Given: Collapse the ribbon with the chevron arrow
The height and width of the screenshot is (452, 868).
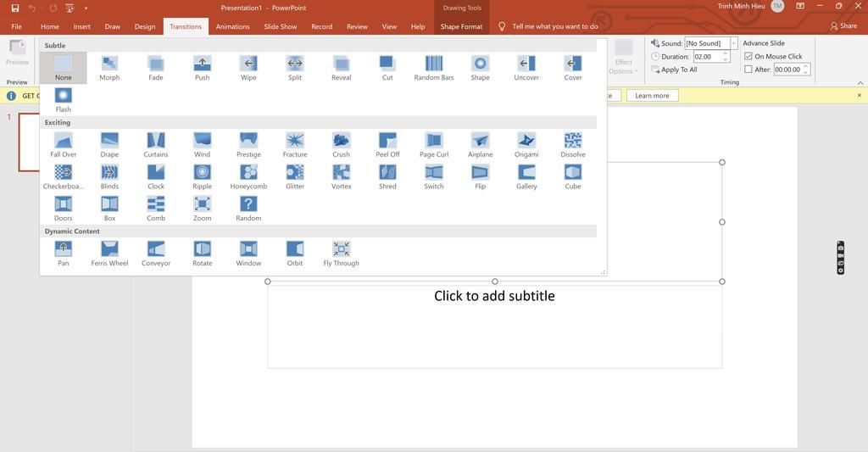Looking at the screenshot, I should coord(860,83).
